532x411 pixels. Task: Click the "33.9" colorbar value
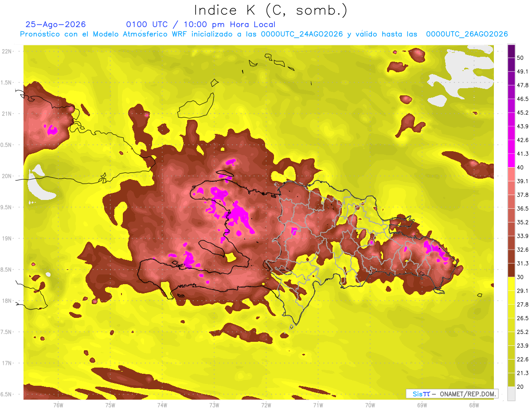coord(523,236)
